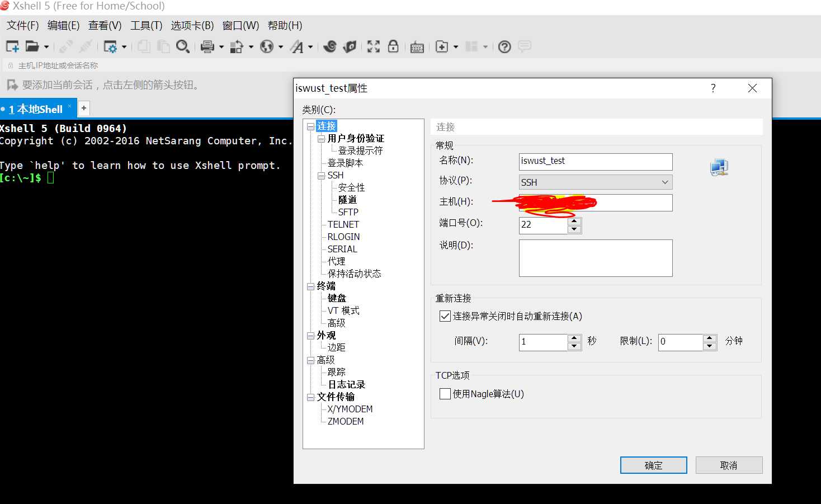This screenshot has height=504, width=821.
Task: Select SFTP in the category tree
Action: point(348,213)
